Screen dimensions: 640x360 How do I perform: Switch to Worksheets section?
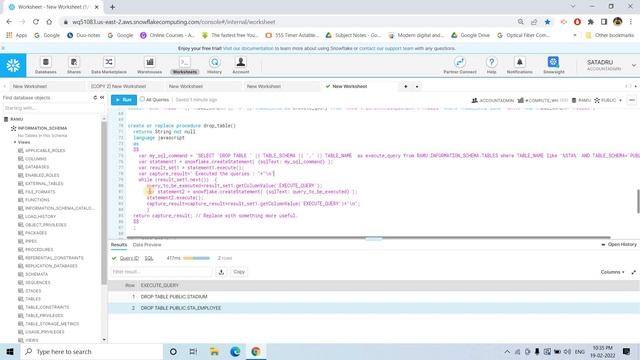[x=184, y=65]
